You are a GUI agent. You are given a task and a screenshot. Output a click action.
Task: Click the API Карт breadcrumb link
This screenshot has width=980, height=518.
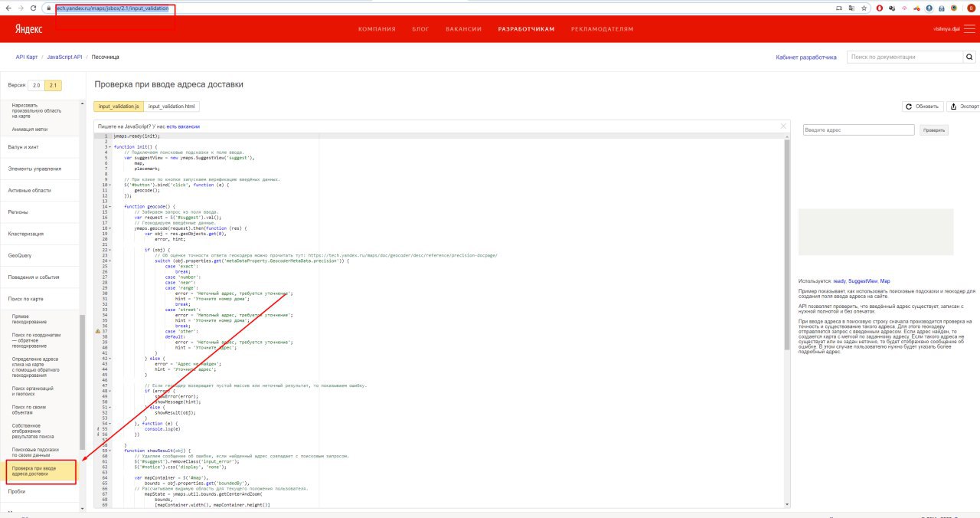coord(26,57)
